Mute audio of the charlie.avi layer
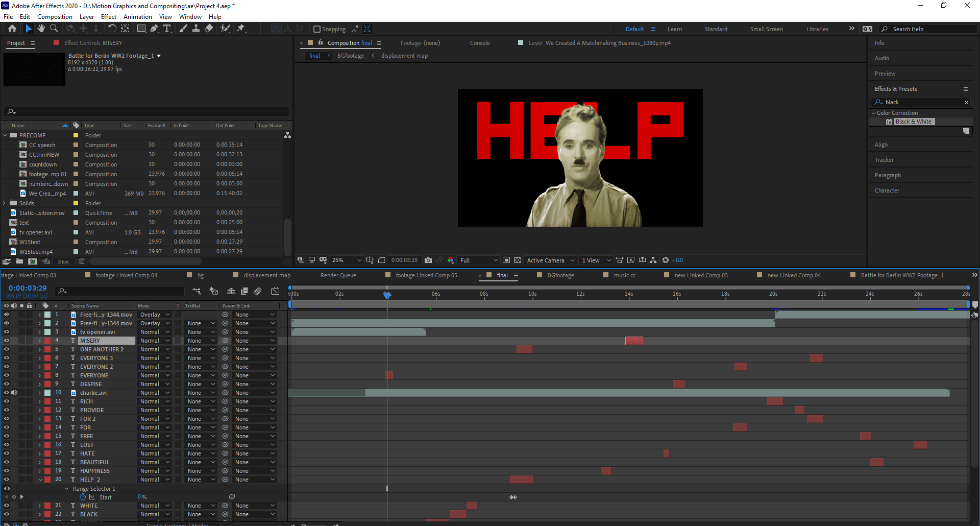This screenshot has height=526, width=980. coord(14,393)
